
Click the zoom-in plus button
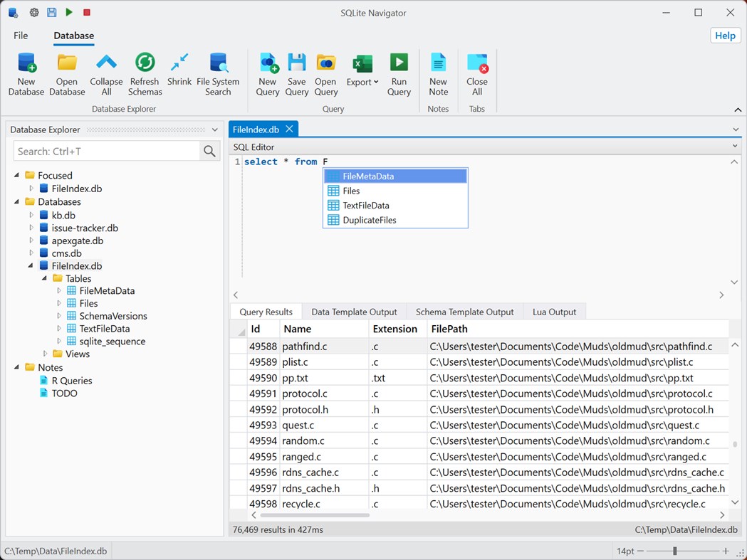click(726, 551)
